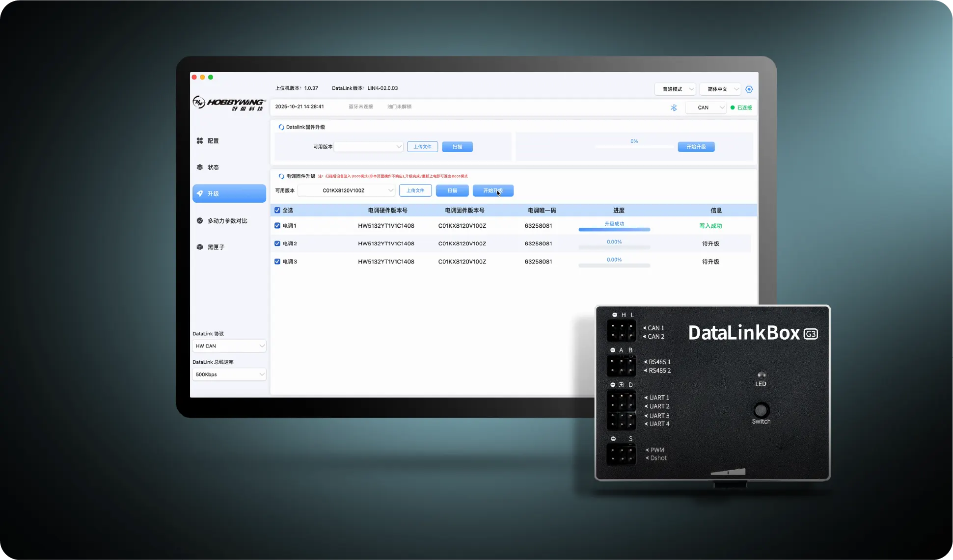Uncheck the 电调3 checkbox
This screenshot has width=953, height=560.
[277, 262]
